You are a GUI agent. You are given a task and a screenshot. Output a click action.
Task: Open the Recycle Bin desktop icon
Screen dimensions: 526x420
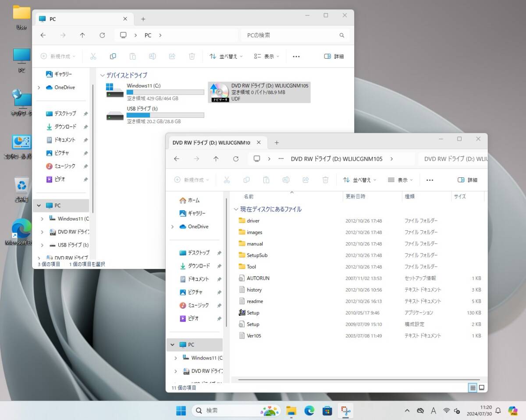pyautogui.click(x=21, y=190)
